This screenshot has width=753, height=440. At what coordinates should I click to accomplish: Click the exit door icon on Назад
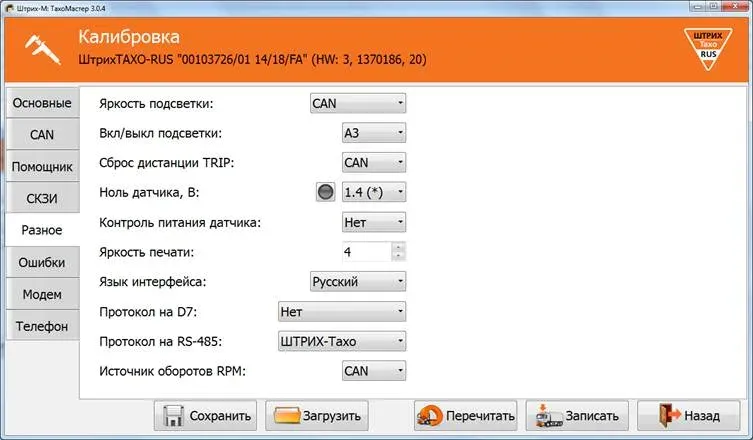[670, 416]
